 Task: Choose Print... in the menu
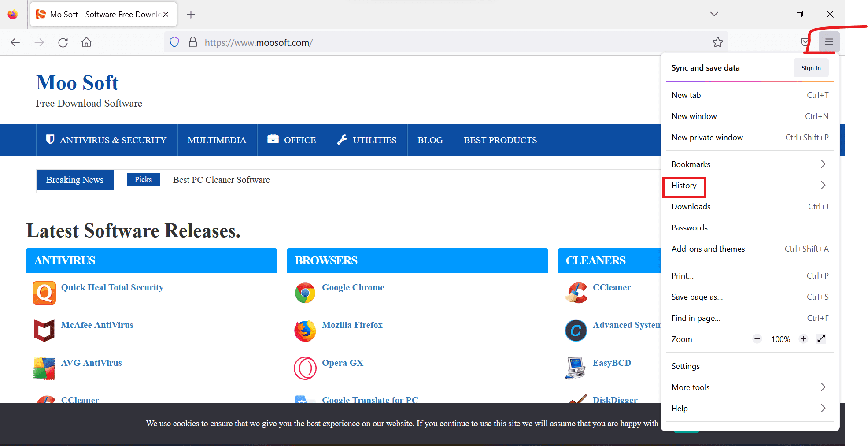(750, 276)
